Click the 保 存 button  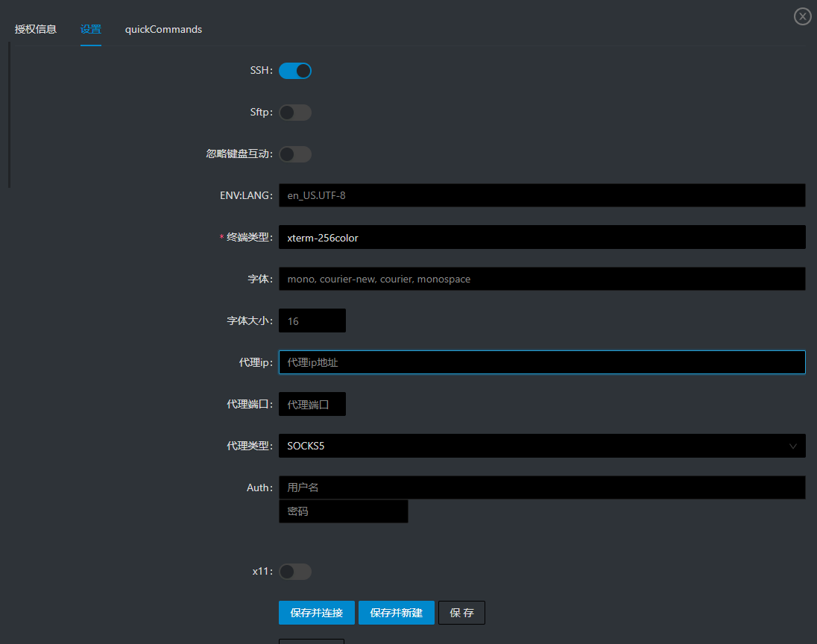point(461,613)
